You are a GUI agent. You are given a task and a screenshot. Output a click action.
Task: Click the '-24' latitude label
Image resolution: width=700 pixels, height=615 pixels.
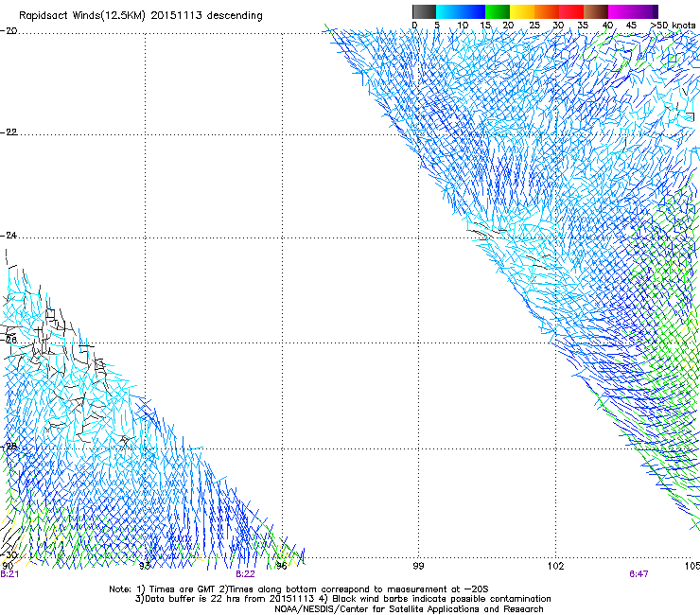(x=9, y=235)
